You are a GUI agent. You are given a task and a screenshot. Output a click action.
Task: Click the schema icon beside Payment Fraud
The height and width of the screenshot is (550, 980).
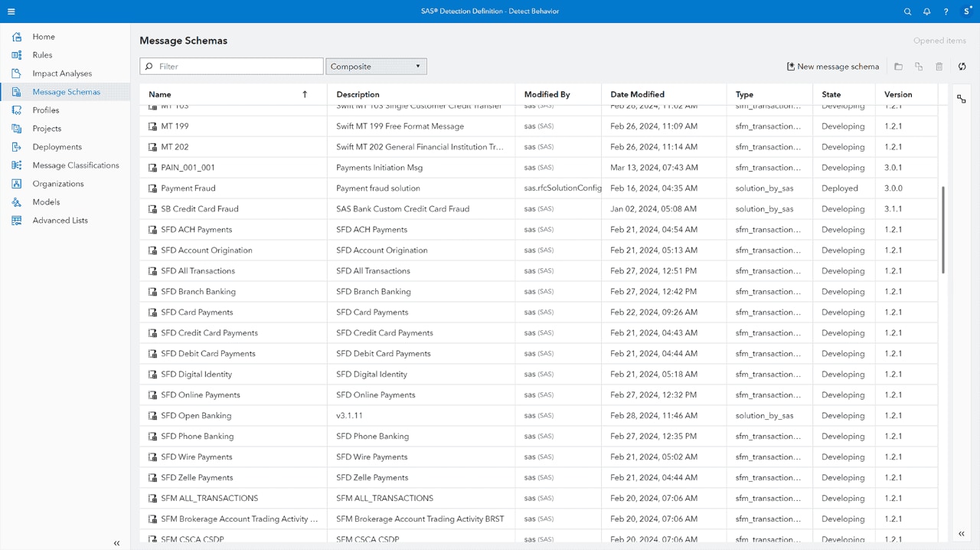click(x=152, y=188)
